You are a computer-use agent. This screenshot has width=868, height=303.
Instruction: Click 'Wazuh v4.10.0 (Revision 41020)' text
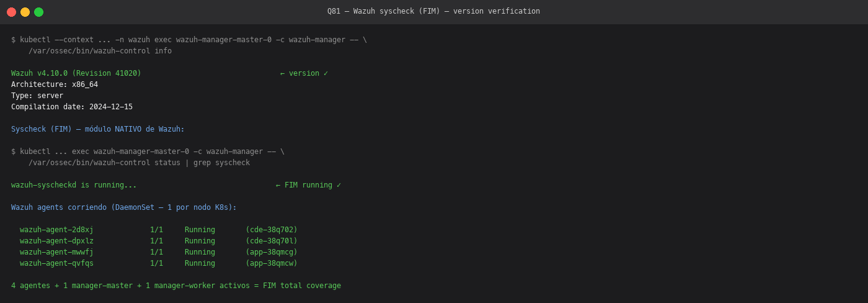click(x=76, y=73)
